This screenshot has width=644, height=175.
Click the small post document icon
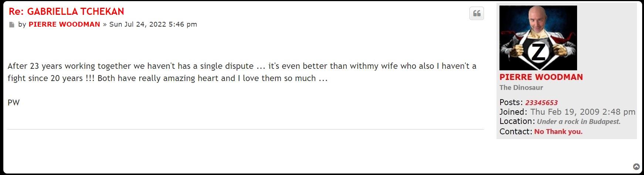12,25
